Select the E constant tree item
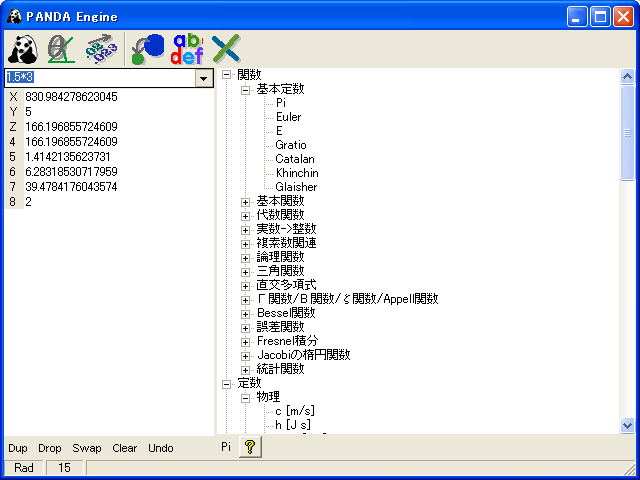 click(279, 131)
